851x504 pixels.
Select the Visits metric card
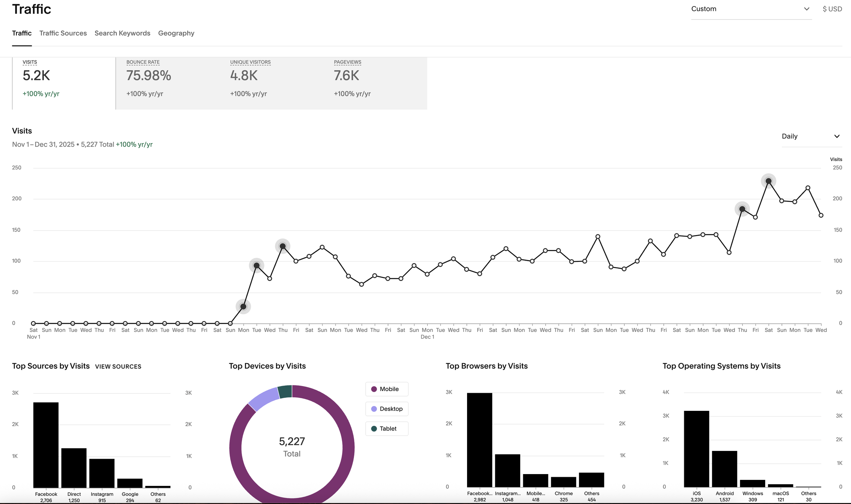(64, 83)
